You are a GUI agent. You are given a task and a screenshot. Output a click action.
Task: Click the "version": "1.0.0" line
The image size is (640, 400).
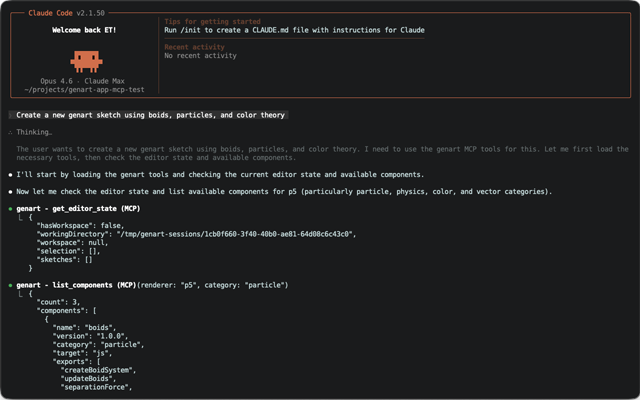click(x=90, y=336)
